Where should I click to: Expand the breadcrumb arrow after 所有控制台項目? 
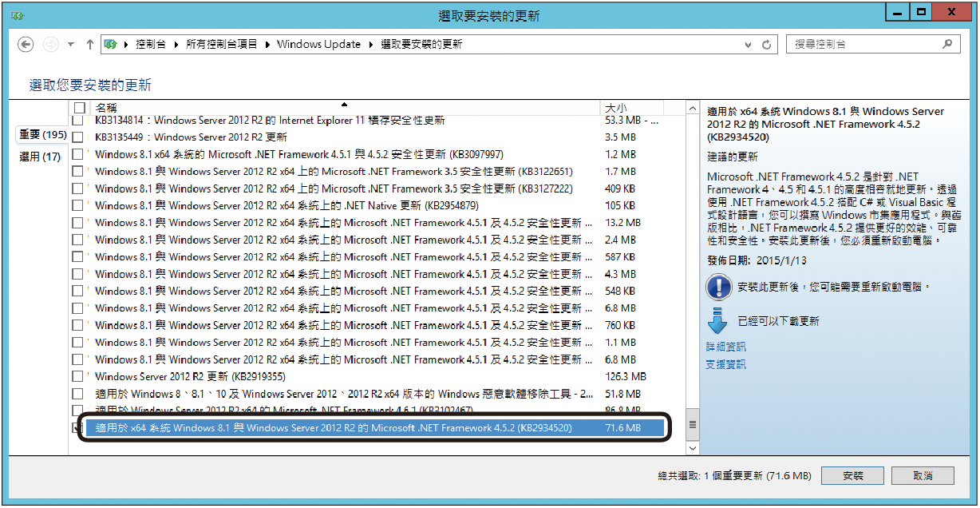pos(267,45)
